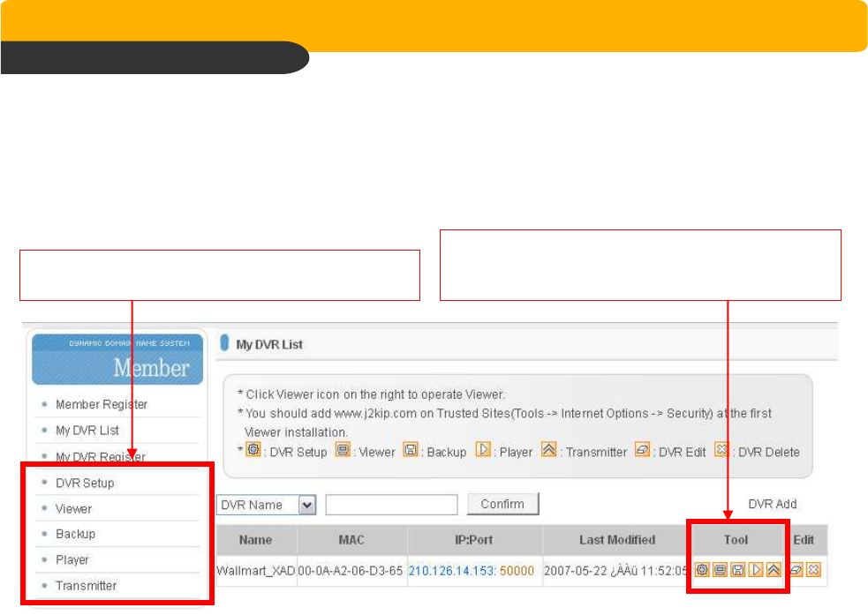Click DVR Delete legend icon in info box
868x615 pixels.
click(x=721, y=449)
